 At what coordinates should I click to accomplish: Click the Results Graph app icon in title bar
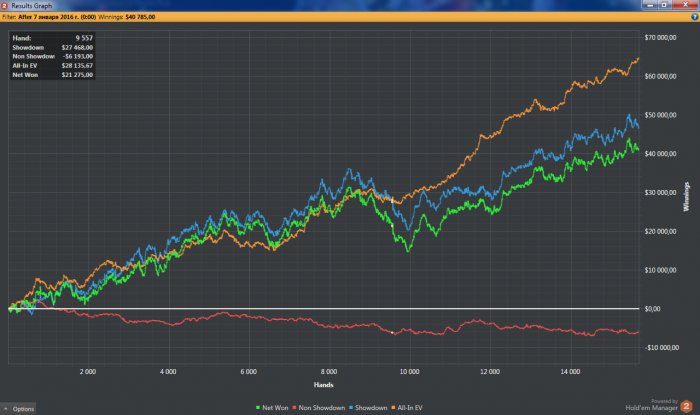(x=4, y=5)
